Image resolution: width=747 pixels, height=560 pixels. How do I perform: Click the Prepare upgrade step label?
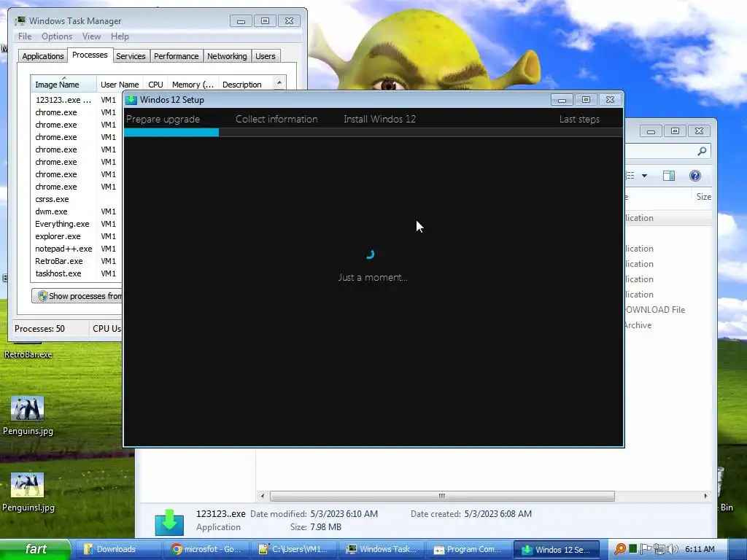coord(163,119)
